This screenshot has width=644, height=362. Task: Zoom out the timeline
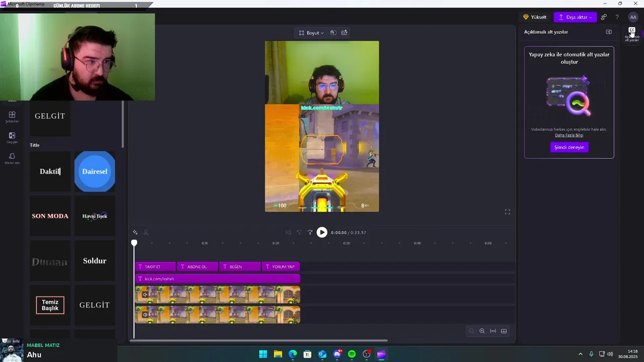coord(471,331)
